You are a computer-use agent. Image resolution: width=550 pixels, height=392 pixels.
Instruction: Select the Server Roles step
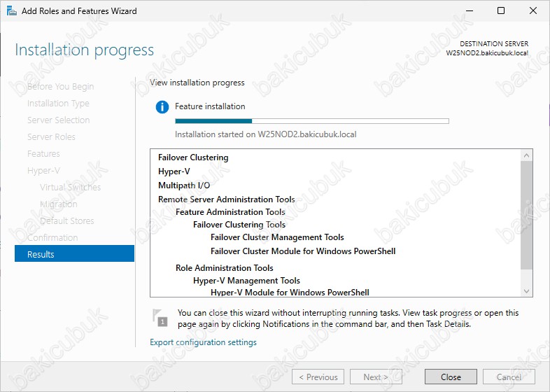pos(51,137)
